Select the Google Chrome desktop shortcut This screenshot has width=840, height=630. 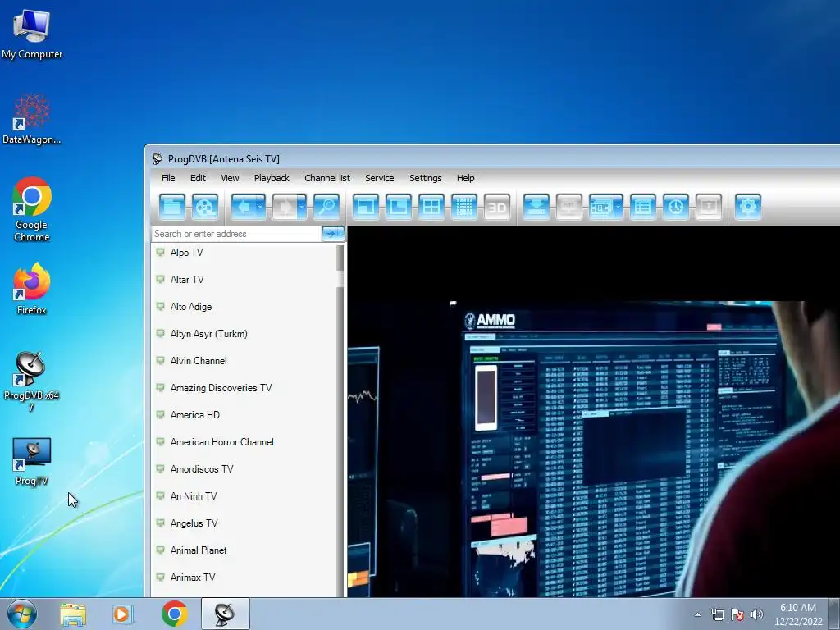point(32,209)
